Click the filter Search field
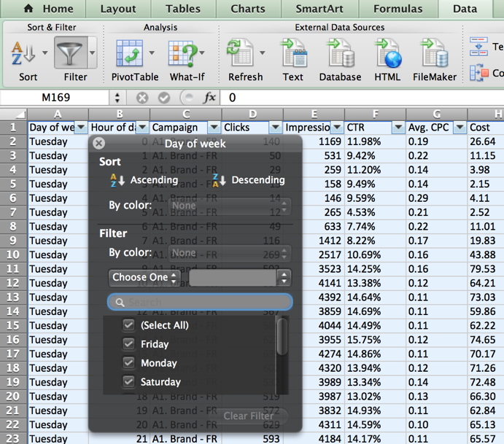This screenshot has width=504, height=444. [201, 302]
